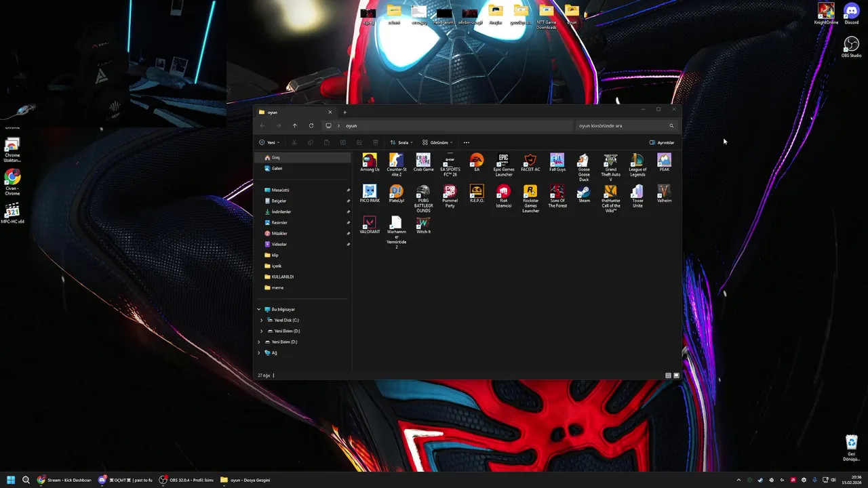Select the Warhammer Vermintide 2 file
The width and height of the screenshot is (868, 488).
point(397,232)
